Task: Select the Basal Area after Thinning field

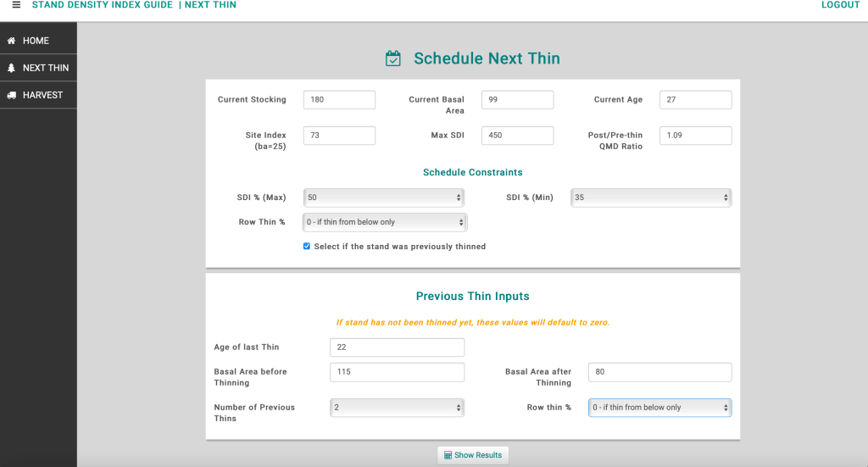Action: (x=659, y=372)
